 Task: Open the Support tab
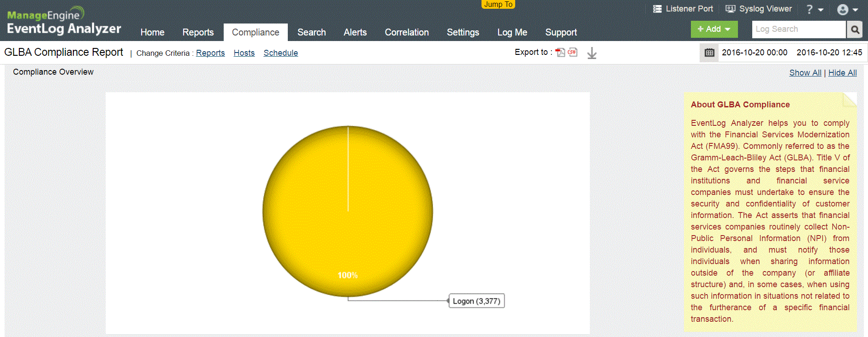click(x=561, y=32)
